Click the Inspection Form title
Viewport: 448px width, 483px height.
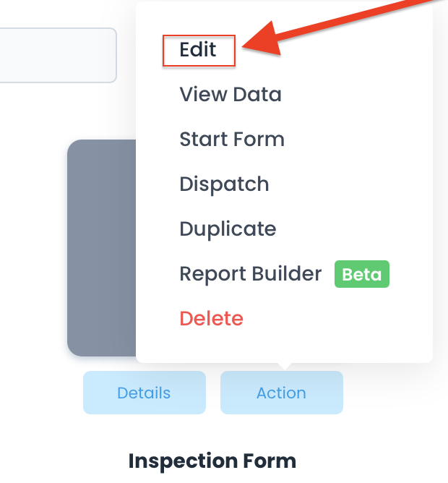click(212, 461)
